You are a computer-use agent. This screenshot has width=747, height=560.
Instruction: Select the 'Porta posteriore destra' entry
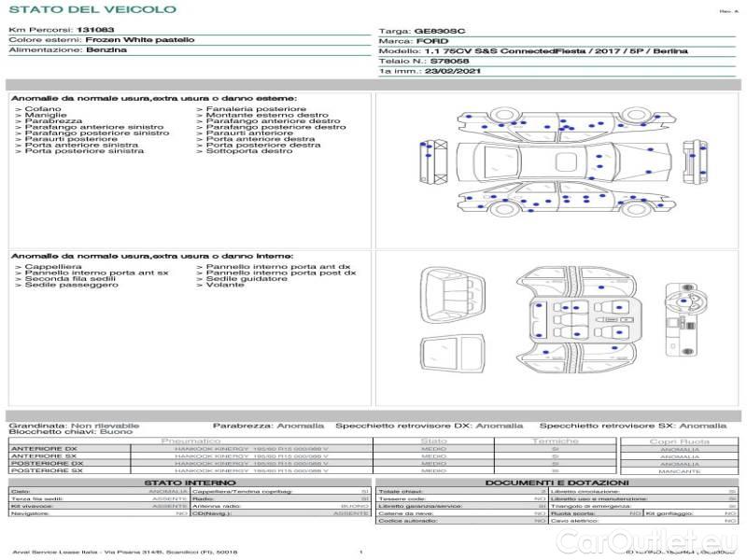coord(263,145)
